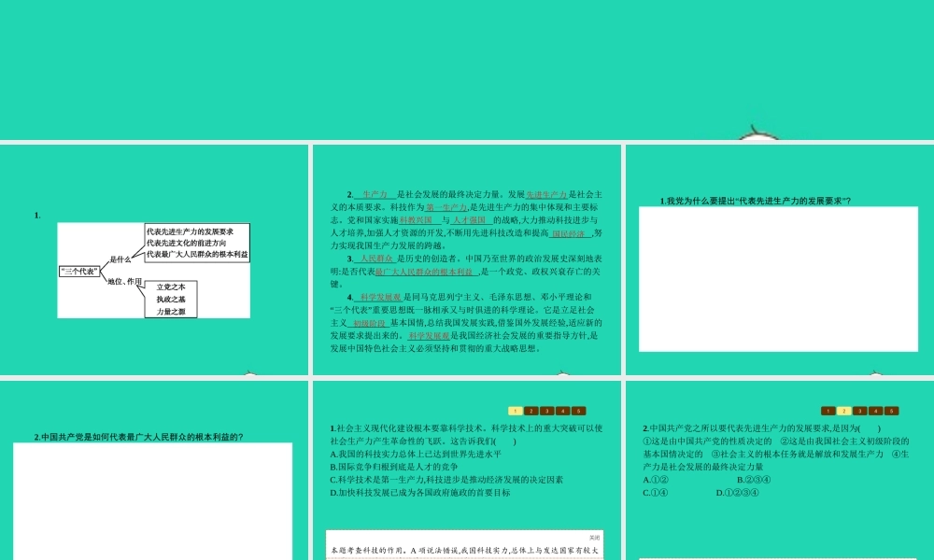The height and width of the screenshot is (560, 934).
Task: Click question button 4 on the 中国共产党 quiz slide
Action: (x=876, y=411)
